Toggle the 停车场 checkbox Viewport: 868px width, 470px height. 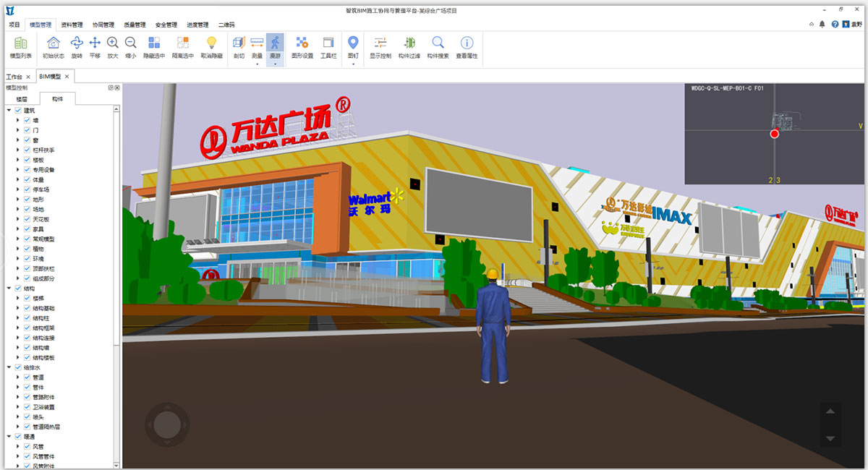pos(27,189)
